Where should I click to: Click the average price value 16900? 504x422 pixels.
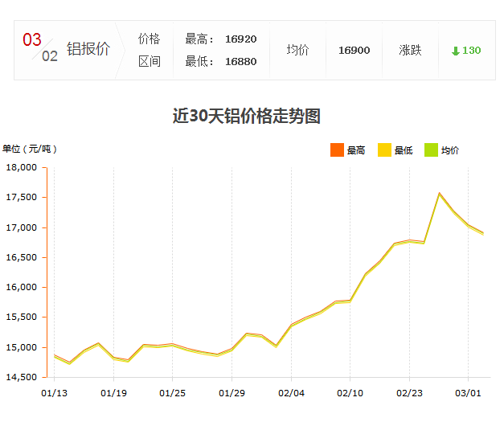coord(354,51)
